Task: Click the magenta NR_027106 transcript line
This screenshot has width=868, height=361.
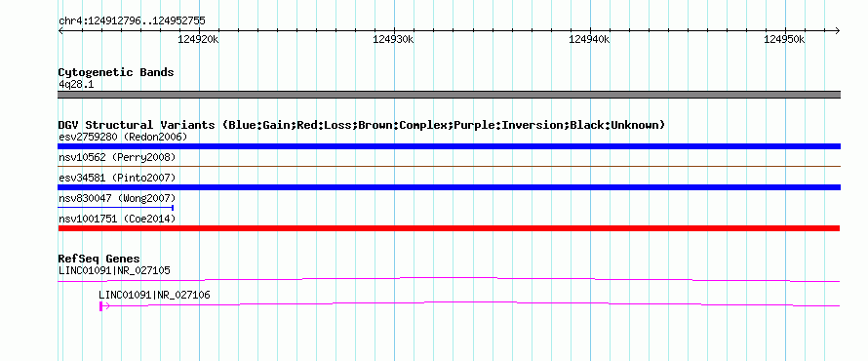Action: [469, 303]
